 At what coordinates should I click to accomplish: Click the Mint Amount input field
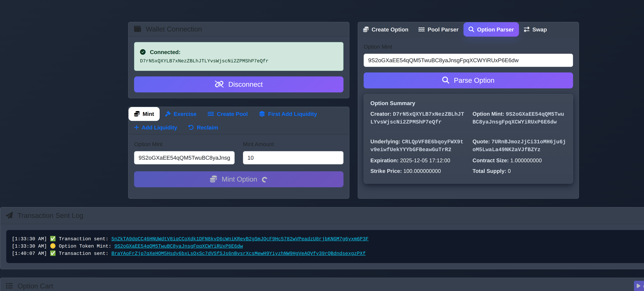coord(293,158)
